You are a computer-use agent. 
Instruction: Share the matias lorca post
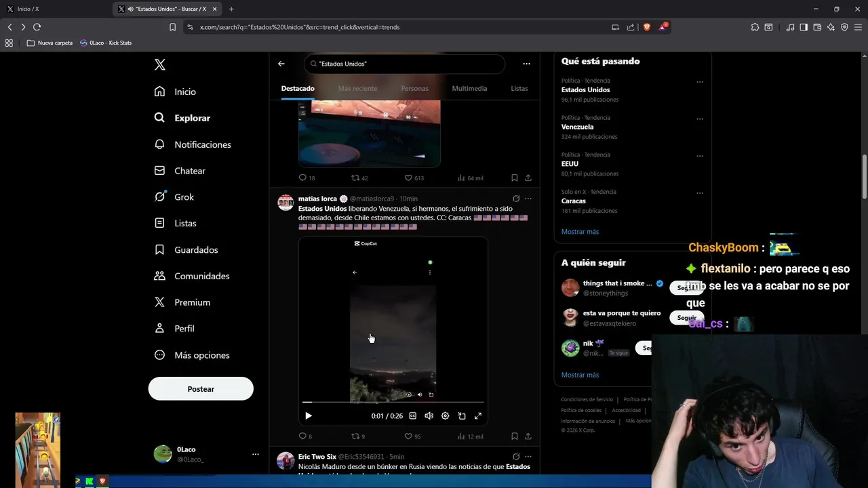[528, 436]
